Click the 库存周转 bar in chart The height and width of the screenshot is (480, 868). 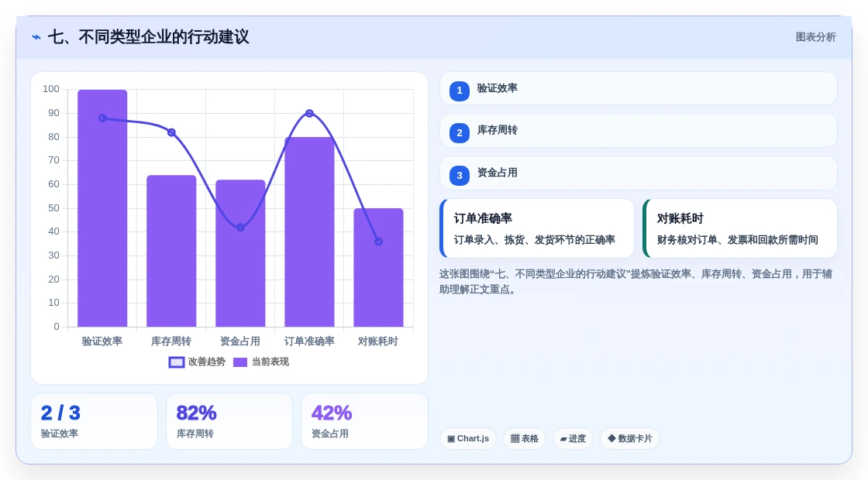pyautogui.click(x=171, y=251)
